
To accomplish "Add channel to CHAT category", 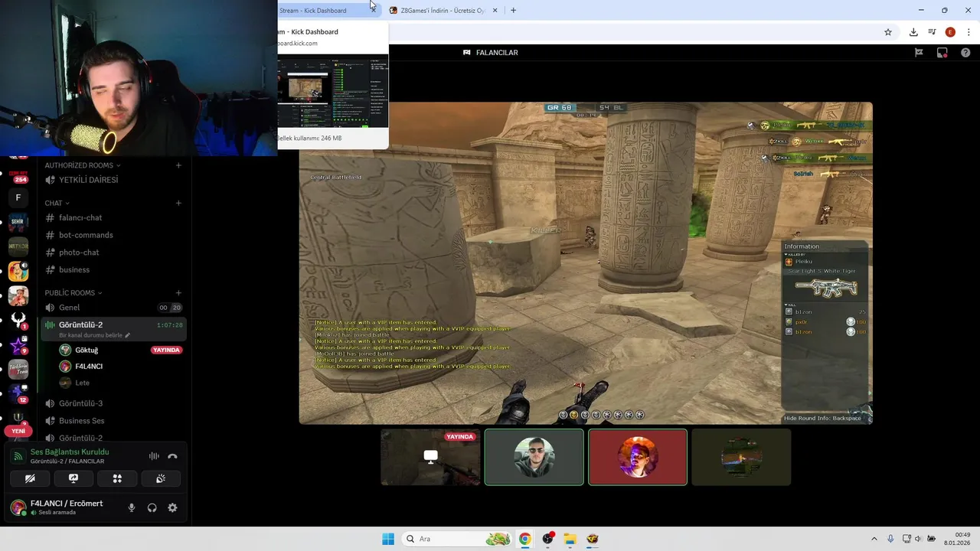I will click(x=178, y=203).
